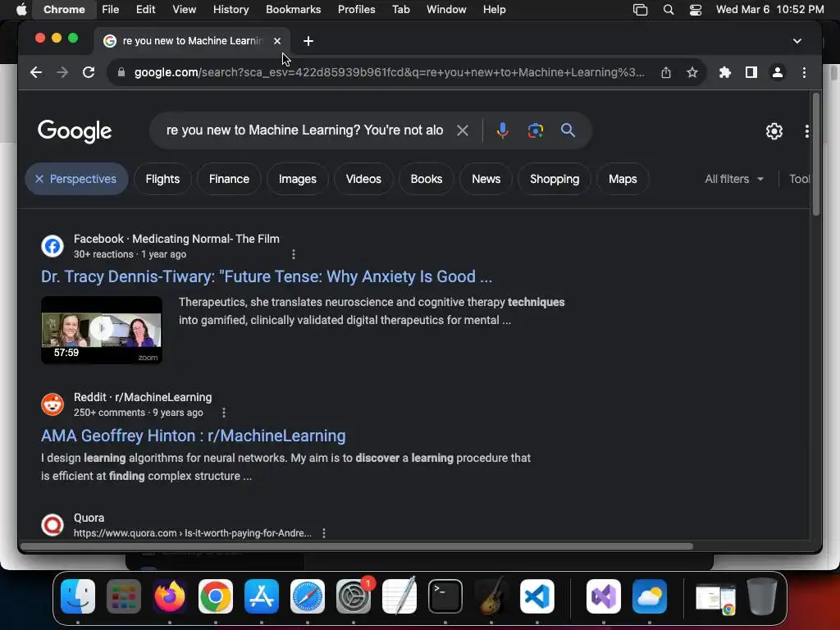The width and height of the screenshot is (840, 630).
Task: Open the Google apps dots menu
Action: coord(807,131)
